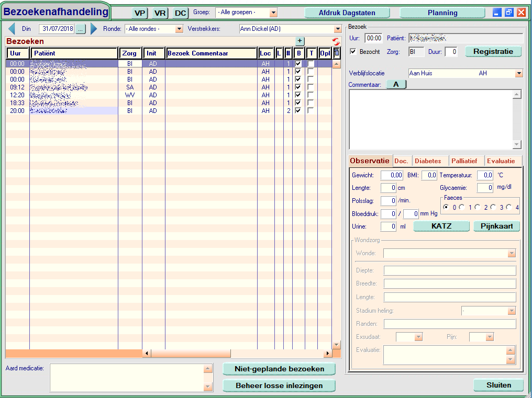Click the red refresh arrows icon
The width and height of the screenshot is (532, 398).
click(x=336, y=41)
